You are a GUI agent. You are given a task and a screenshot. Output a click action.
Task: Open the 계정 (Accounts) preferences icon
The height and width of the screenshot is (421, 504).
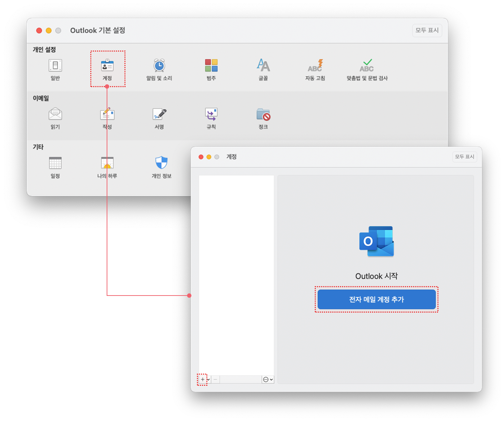click(x=107, y=66)
